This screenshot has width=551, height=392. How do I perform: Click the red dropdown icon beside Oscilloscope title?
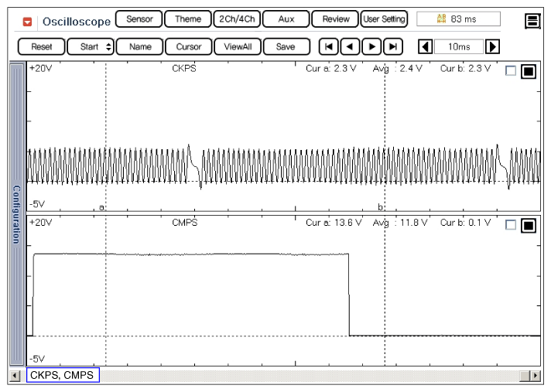coord(28,21)
